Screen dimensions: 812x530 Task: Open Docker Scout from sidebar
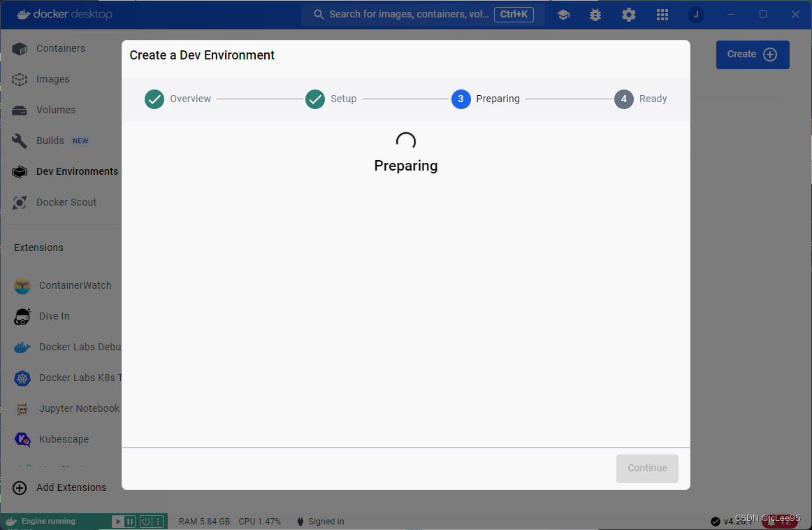[x=61, y=202]
